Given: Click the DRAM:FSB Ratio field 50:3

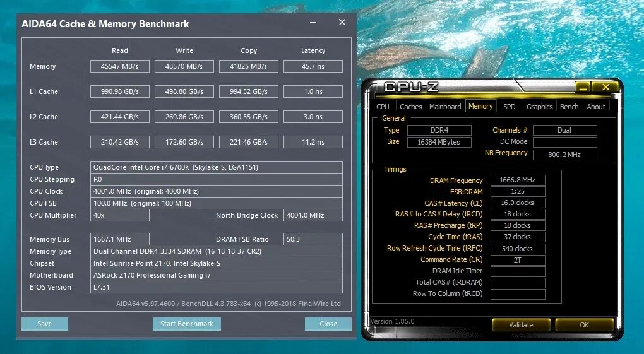Looking at the screenshot, I should (x=313, y=239).
